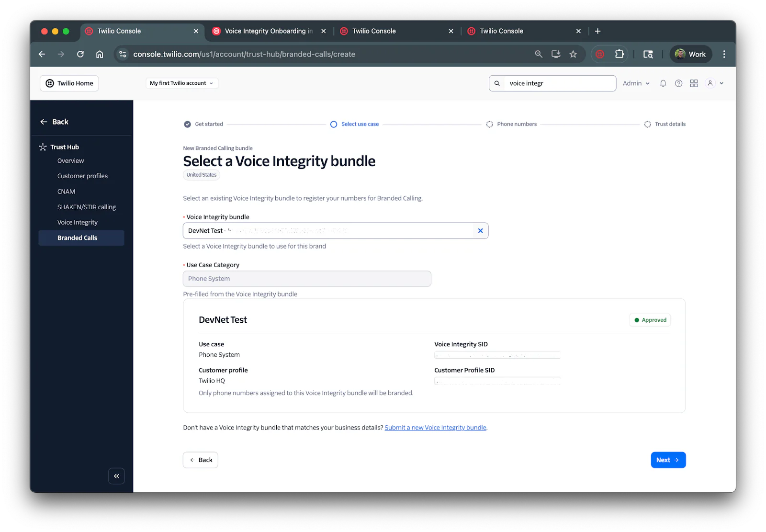766x532 pixels.
Task: Open the help question mark icon
Action: (678, 83)
